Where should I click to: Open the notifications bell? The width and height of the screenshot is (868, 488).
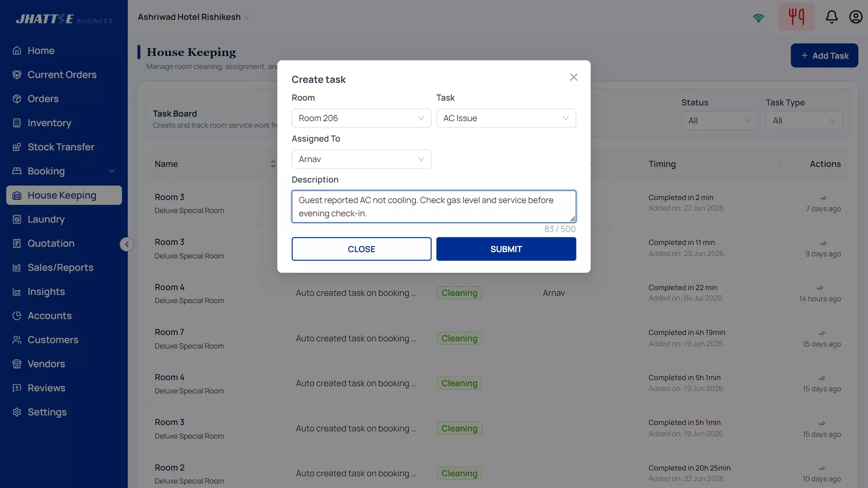coord(831,17)
